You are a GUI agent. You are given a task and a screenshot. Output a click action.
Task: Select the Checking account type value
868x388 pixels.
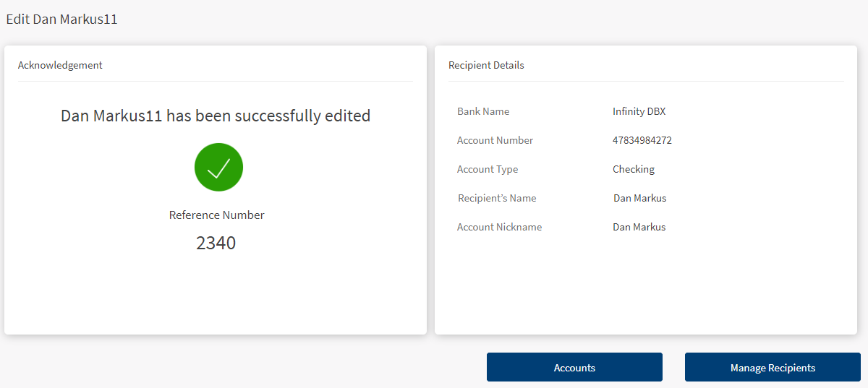pos(633,169)
